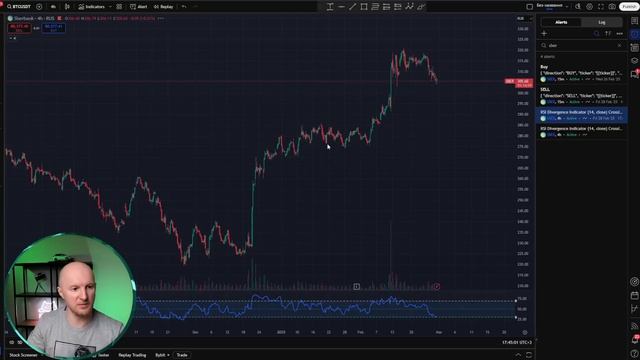
Task: Select the SELL alert in the list
Action: 582,96
